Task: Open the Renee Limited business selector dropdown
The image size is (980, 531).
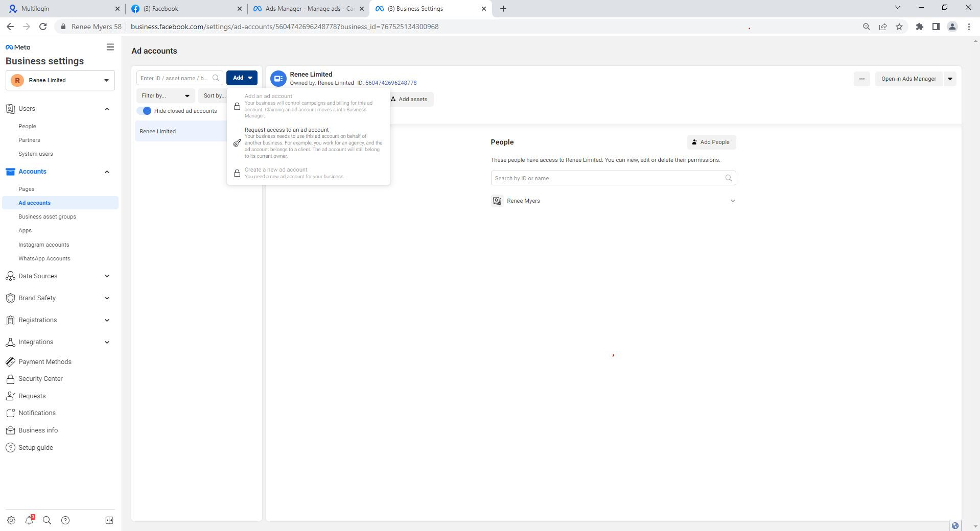Action: click(x=60, y=80)
